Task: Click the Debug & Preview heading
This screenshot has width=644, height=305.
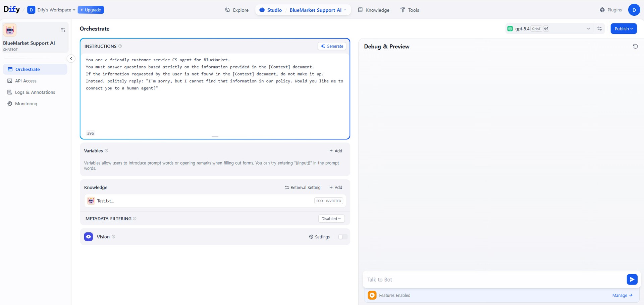Action: (386, 47)
